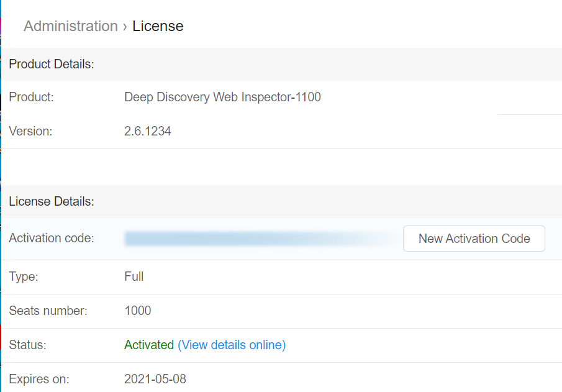Click the Deep Discovery Web Inspector-1100 product name
The width and height of the screenshot is (562, 392).
coord(222,97)
